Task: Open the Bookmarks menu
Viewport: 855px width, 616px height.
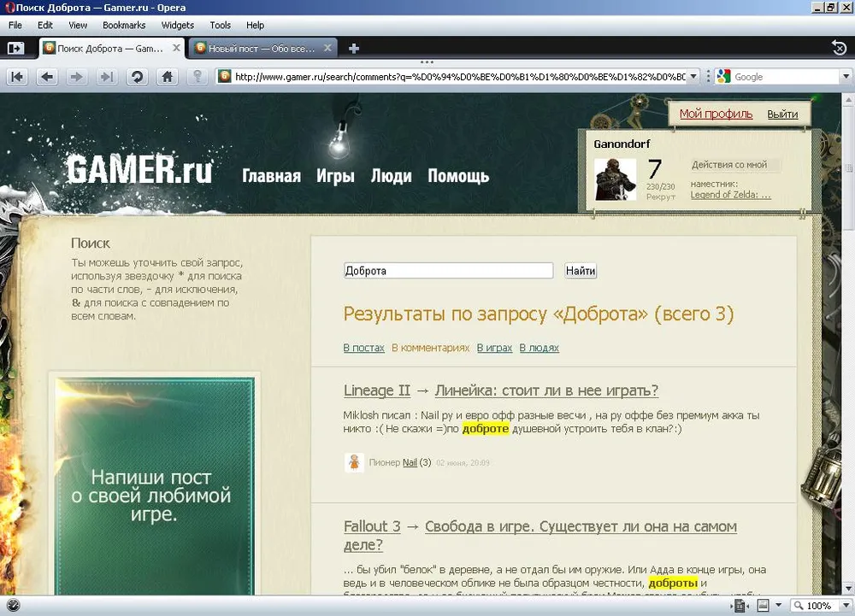Action: click(124, 25)
